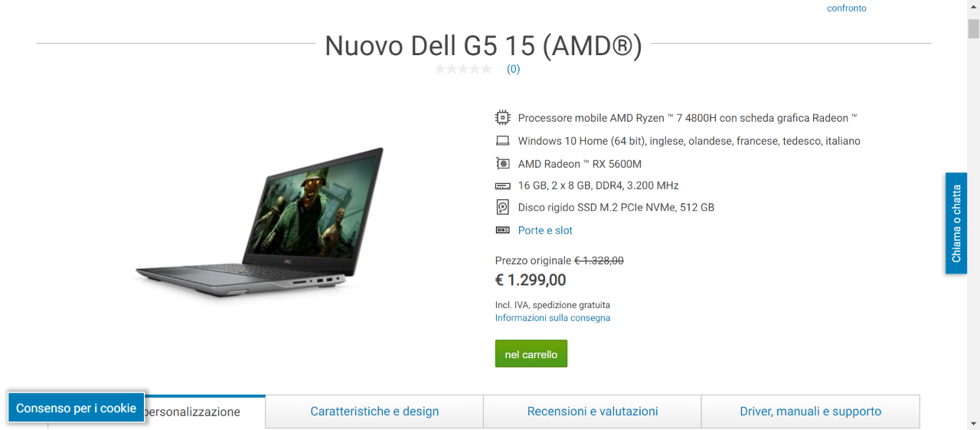This screenshot has height=430, width=980.
Task: Switch to Recensioni e valutazioni tab
Action: [593, 412]
